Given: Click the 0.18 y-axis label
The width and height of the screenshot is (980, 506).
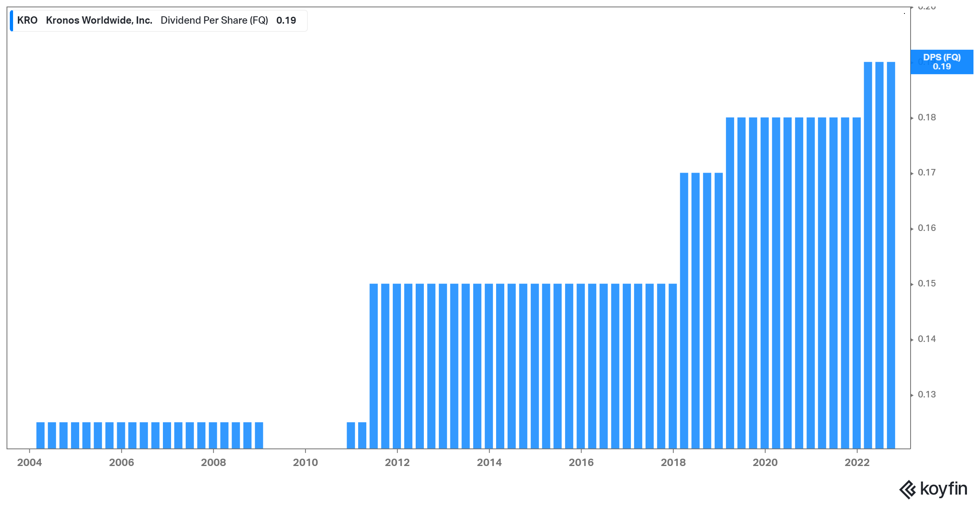Looking at the screenshot, I should click(927, 118).
